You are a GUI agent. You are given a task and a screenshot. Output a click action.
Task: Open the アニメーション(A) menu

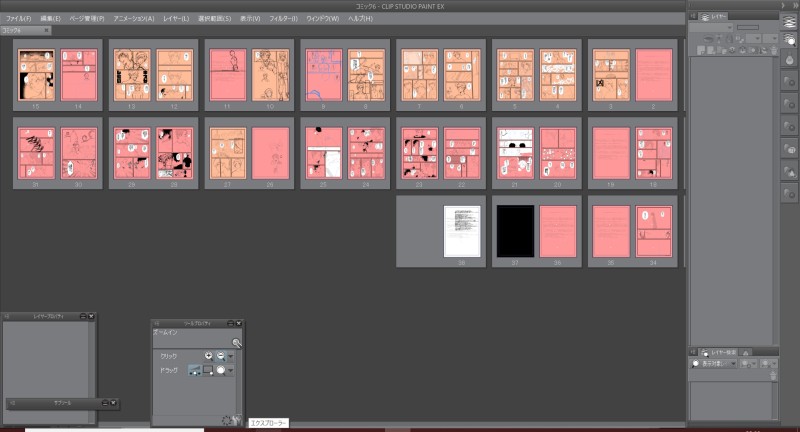[134, 18]
